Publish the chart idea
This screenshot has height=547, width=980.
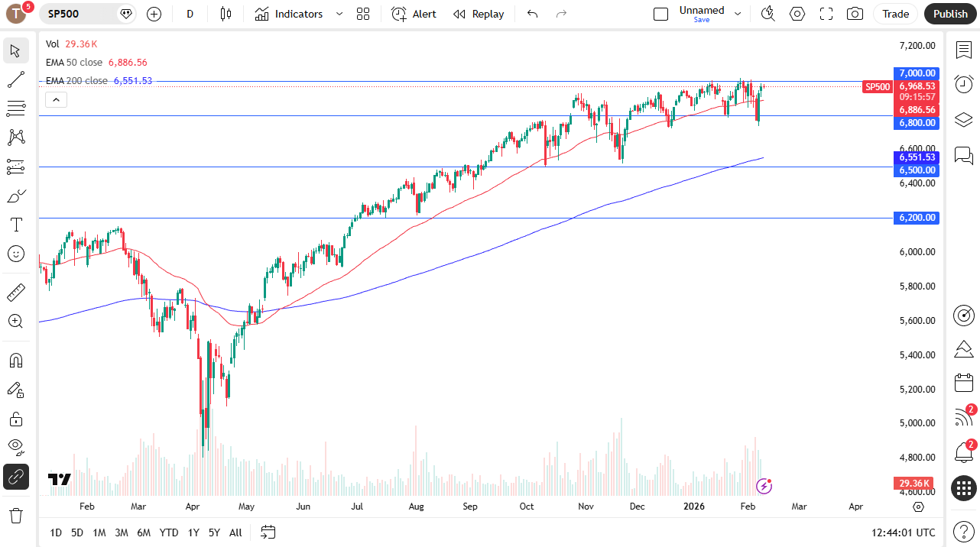click(x=950, y=14)
